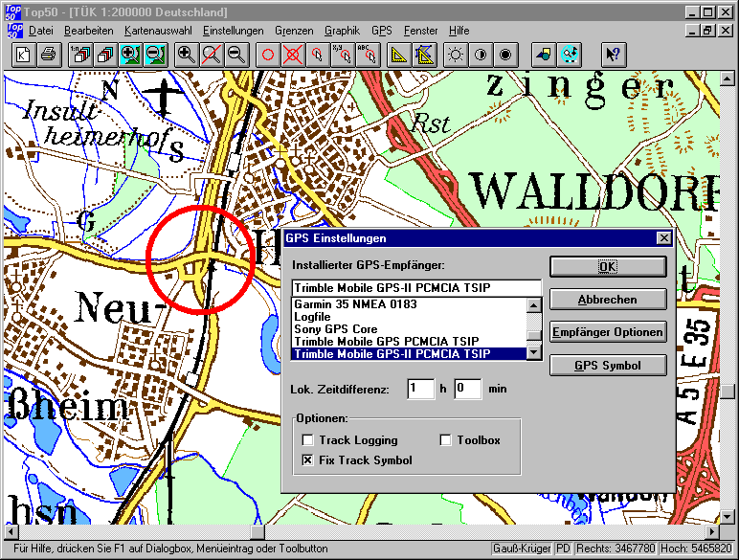Click the GPS receiver list's up arrow
Image resolution: width=739 pixels, height=560 pixels.
pos(533,305)
